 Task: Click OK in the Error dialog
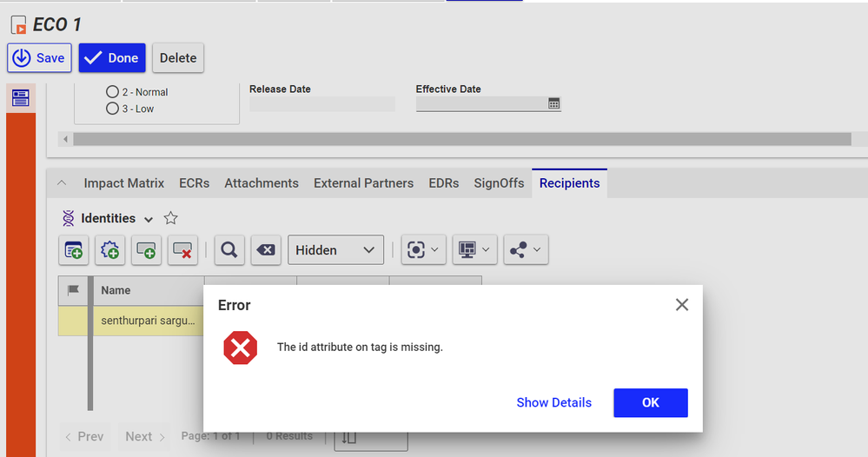[650, 402]
